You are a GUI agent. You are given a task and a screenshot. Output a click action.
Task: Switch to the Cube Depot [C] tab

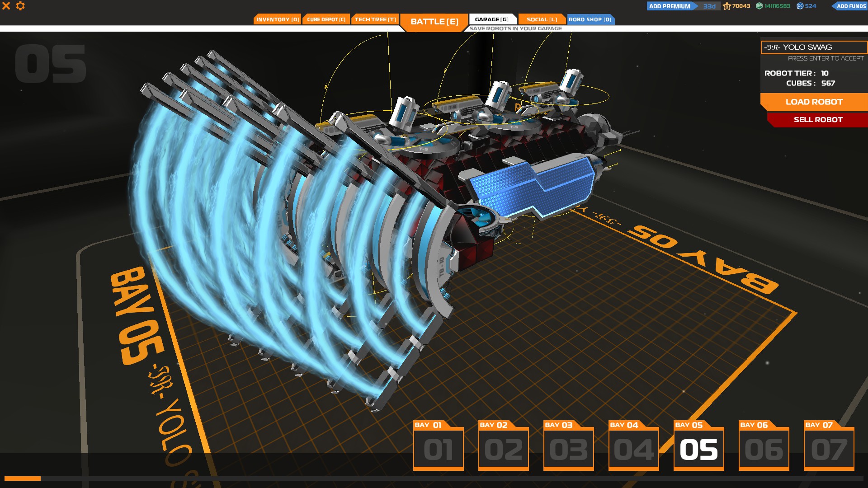coord(326,19)
